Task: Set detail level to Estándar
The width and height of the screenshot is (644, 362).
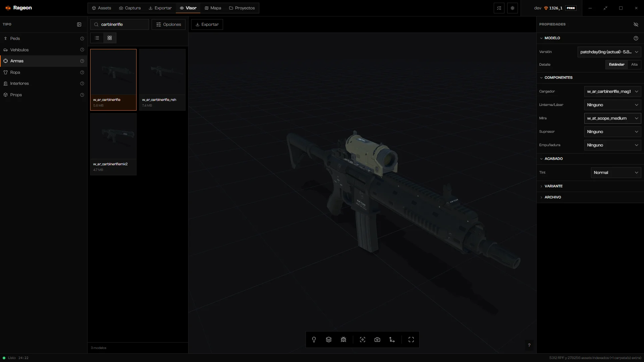Action: click(x=616, y=65)
